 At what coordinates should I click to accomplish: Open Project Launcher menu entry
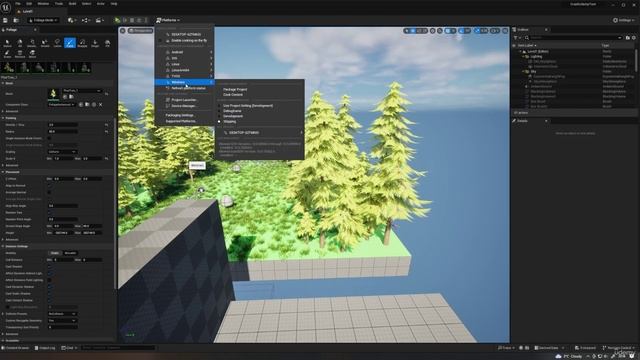coord(184,100)
